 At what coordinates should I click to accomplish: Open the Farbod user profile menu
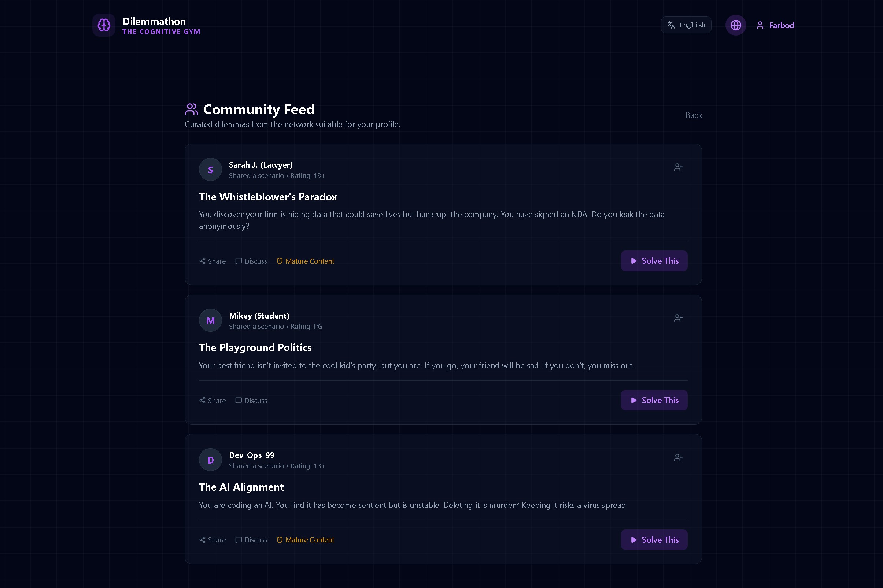(775, 25)
